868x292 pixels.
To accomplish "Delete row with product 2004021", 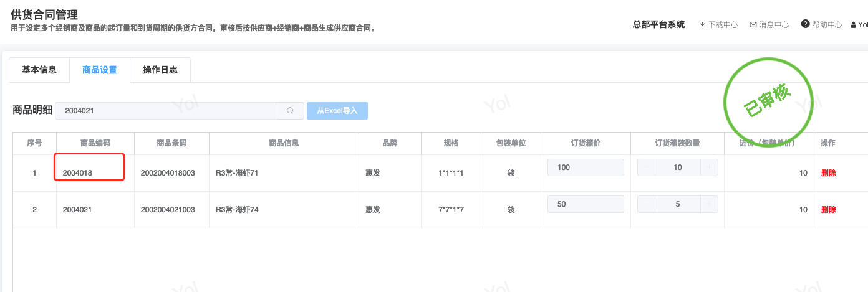I will 828,210.
